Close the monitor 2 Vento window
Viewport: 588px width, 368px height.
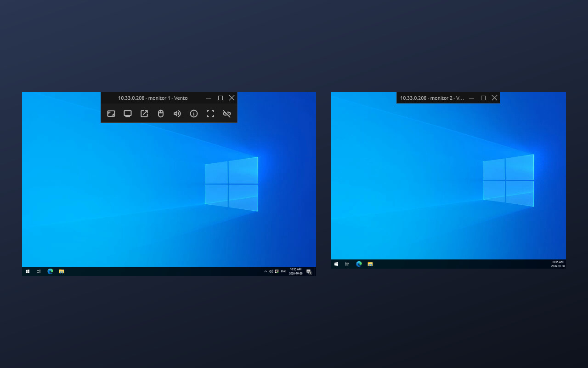pos(494,98)
